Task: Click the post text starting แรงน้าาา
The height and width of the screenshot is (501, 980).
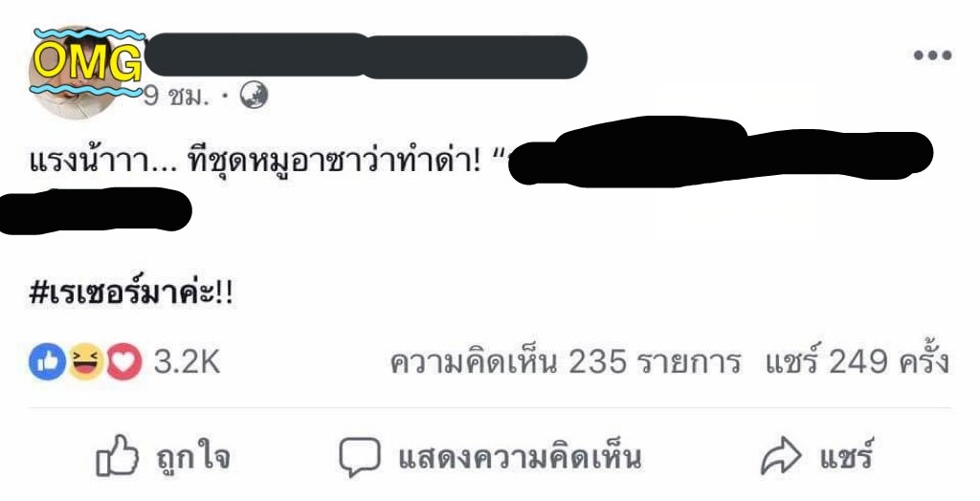Action: pyautogui.click(x=256, y=161)
